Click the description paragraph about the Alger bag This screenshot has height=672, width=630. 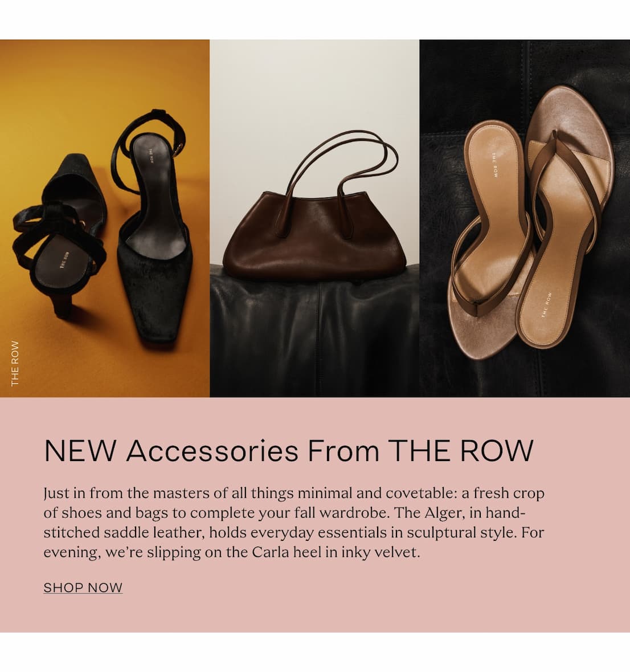(294, 523)
